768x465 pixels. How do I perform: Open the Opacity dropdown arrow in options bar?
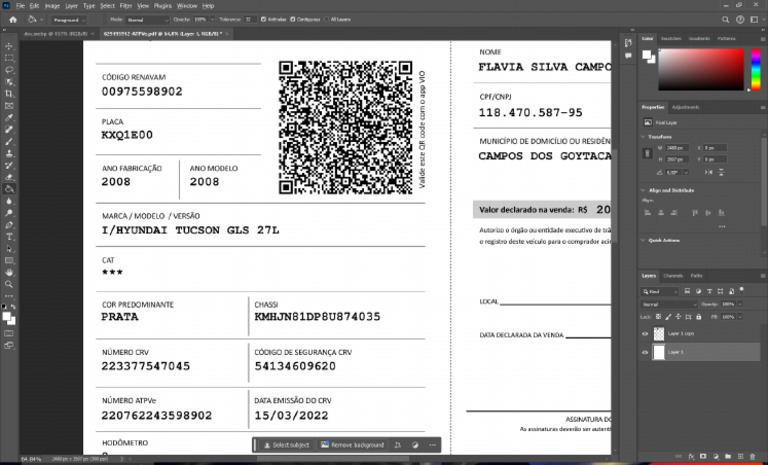pyautogui.click(x=212, y=20)
